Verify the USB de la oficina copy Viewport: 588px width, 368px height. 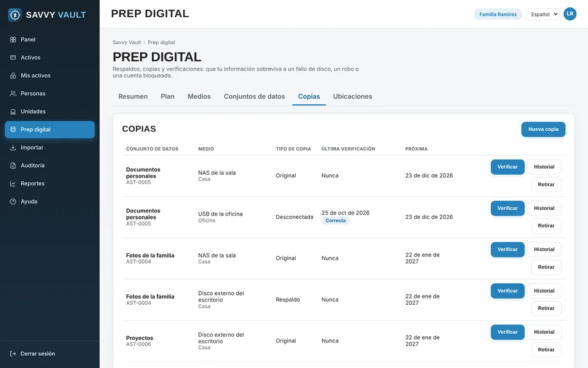tap(507, 209)
